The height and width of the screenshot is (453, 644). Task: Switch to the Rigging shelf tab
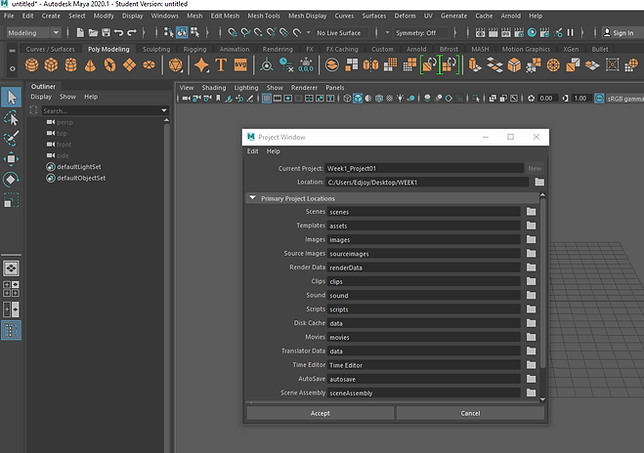click(x=195, y=49)
